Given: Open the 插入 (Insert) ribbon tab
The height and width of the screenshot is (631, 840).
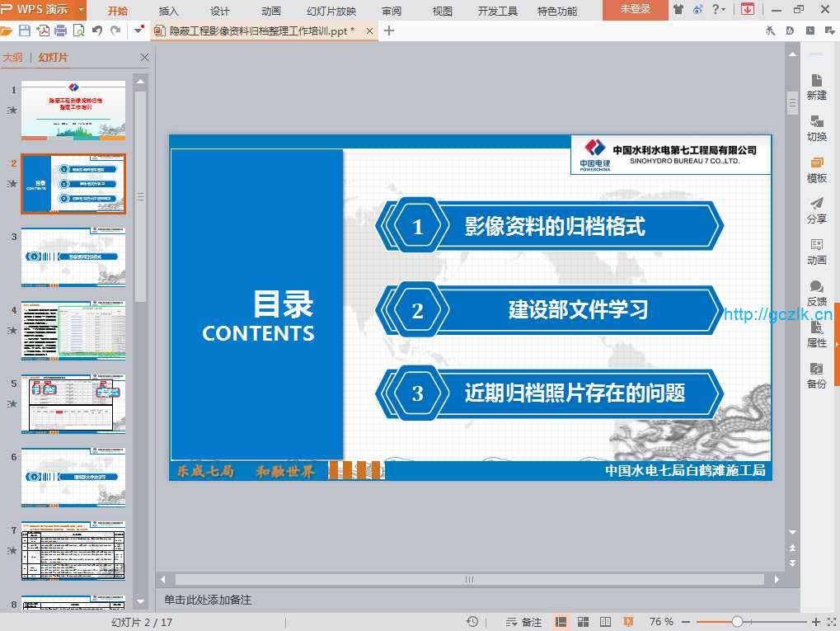Looking at the screenshot, I should (x=168, y=11).
